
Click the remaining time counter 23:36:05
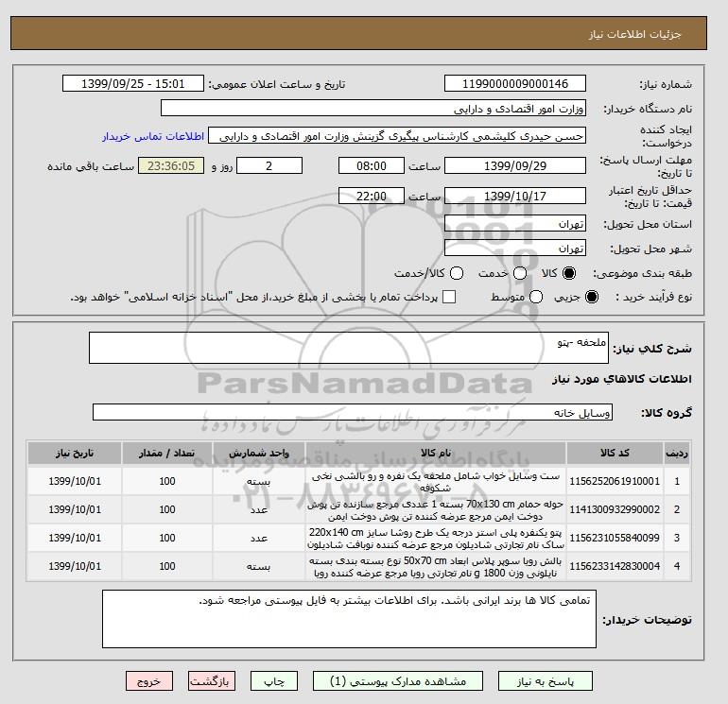[171, 165]
